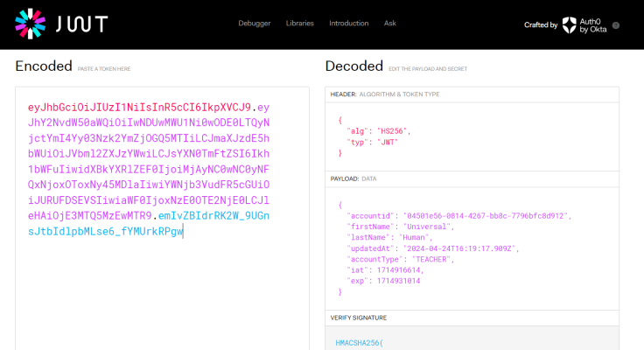Click the purple payload token line starting 'bWUiOiJVbml2'
The height and width of the screenshot is (350, 644).
[149, 154]
